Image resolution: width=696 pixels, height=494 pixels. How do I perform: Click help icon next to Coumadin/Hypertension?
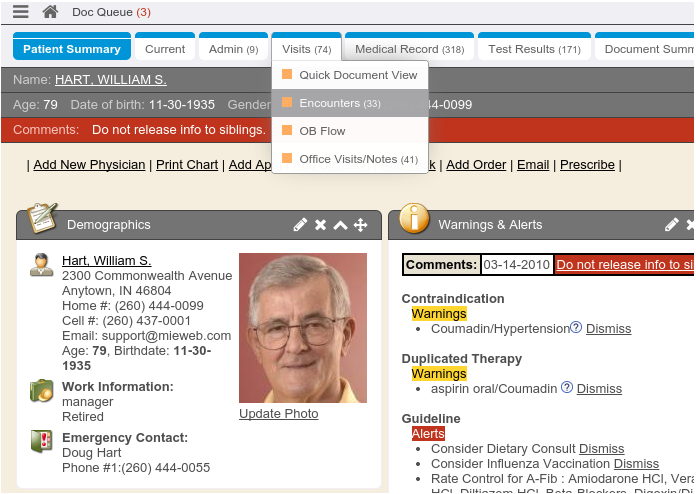[576, 328]
